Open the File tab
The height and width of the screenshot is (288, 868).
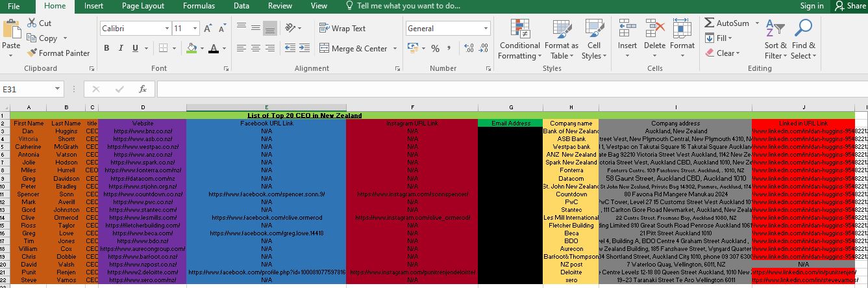[14, 6]
